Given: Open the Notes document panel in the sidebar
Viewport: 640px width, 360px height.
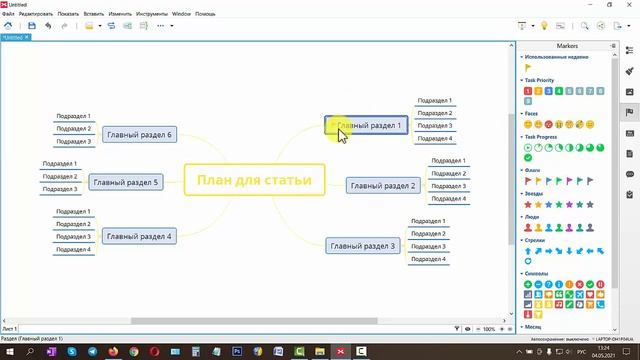Looking at the screenshot, I should click(630, 153).
